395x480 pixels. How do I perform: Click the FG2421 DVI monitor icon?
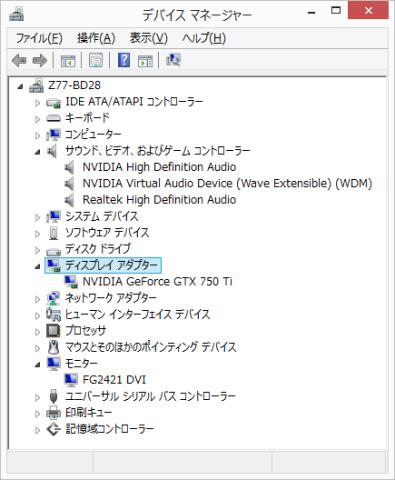click(x=71, y=380)
